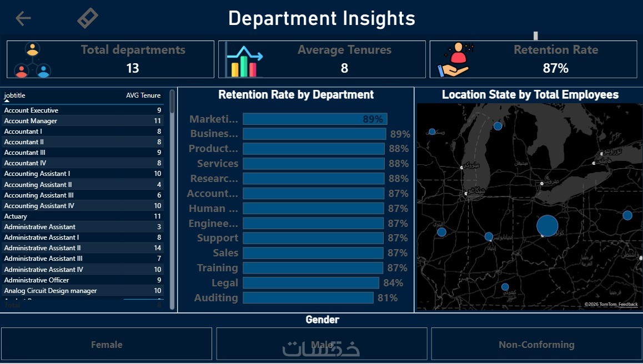Click the Gender slicer heading
The width and height of the screenshot is (643, 364).
[x=322, y=319]
